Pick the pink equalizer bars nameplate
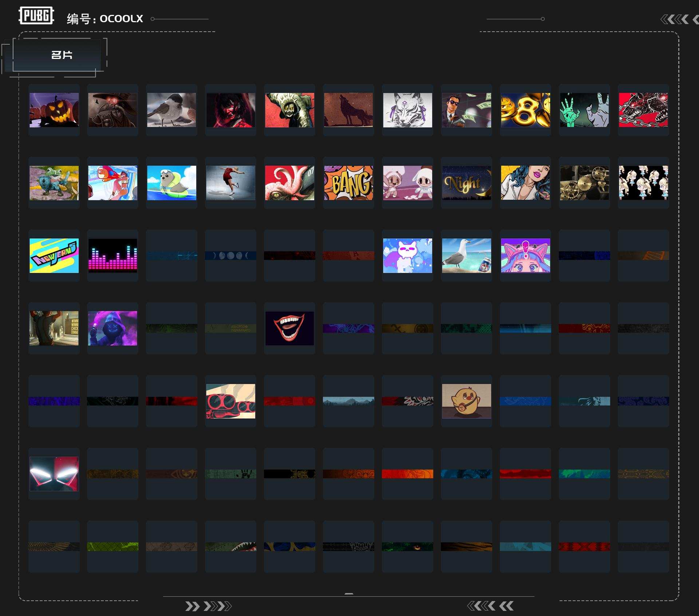 point(112,255)
